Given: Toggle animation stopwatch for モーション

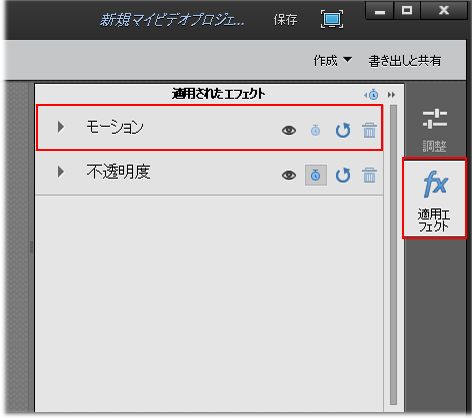Looking at the screenshot, I should point(315,130).
